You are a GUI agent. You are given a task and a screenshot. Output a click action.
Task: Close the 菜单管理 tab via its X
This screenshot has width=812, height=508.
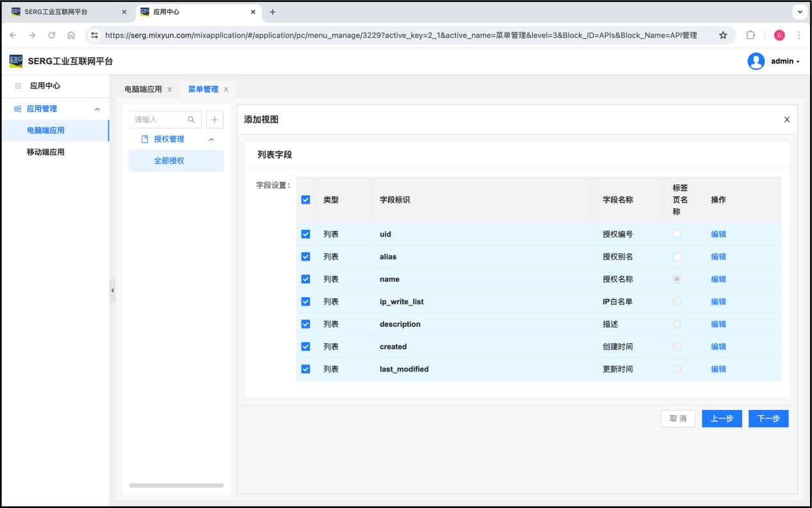[x=226, y=90]
